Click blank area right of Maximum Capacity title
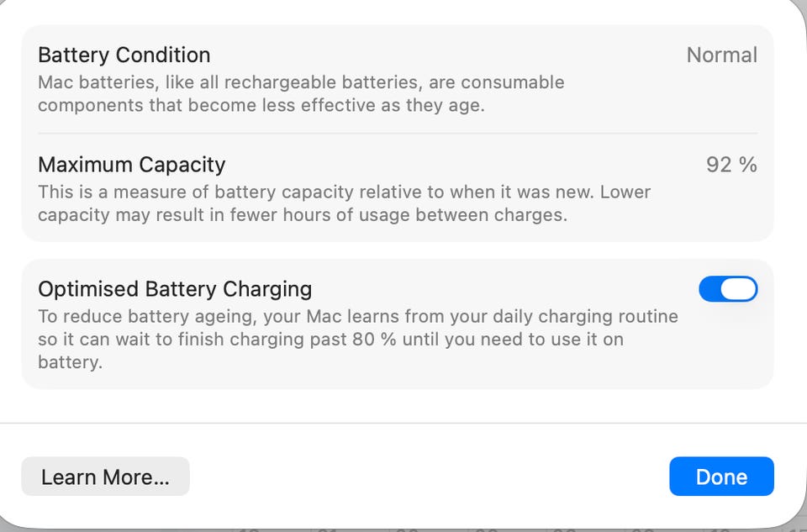Screen dimensions: 807x532 pyautogui.click(x=462, y=164)
